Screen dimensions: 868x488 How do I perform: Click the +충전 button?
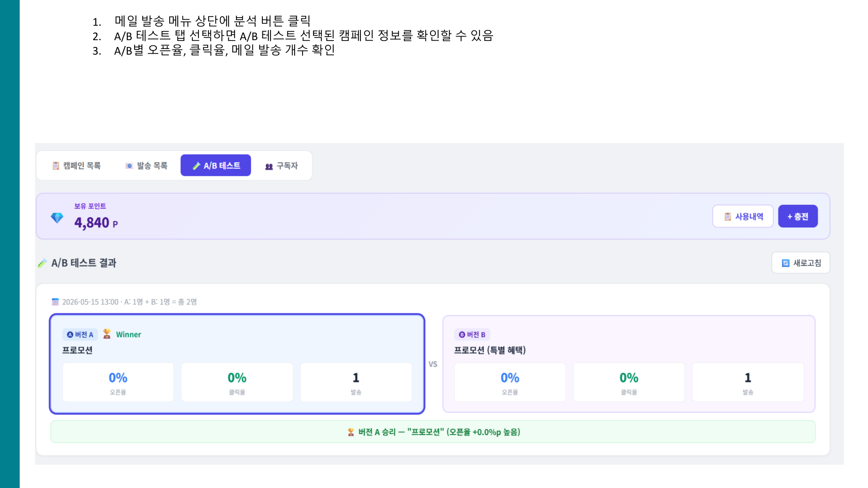click(x=798, y=216)
